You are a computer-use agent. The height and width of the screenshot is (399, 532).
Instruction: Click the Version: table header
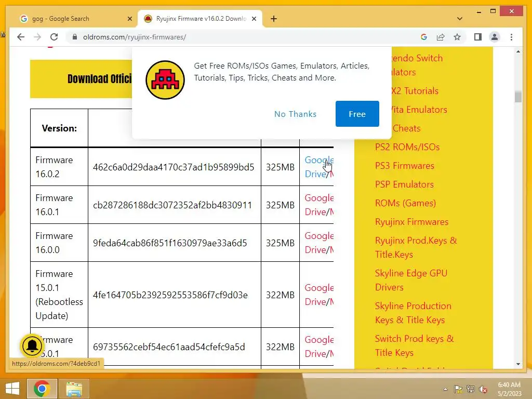[x=59, y=128]
